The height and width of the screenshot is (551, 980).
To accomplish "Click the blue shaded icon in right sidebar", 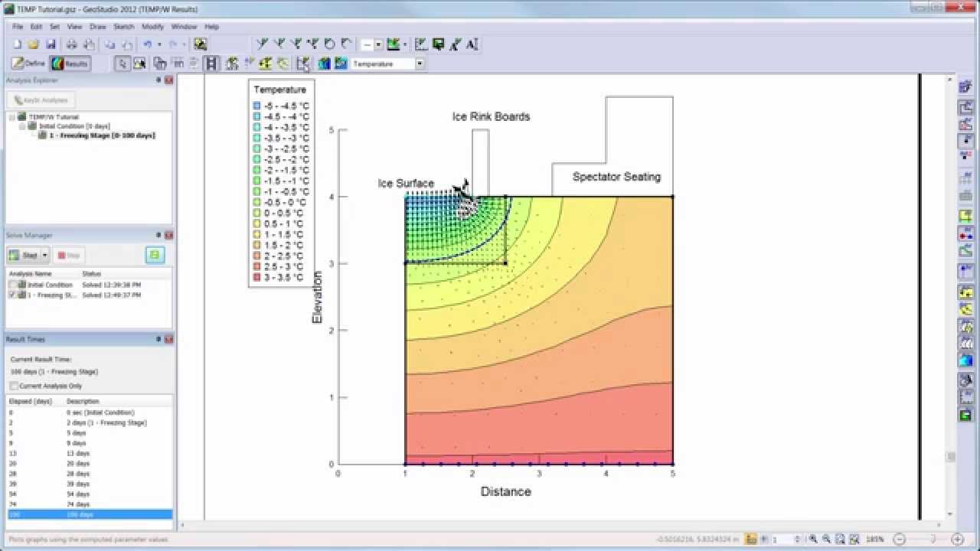I will [965, 360].
